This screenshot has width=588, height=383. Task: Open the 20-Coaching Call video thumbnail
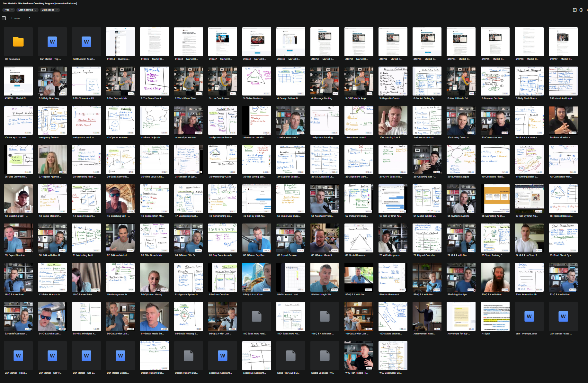[393, 120]
